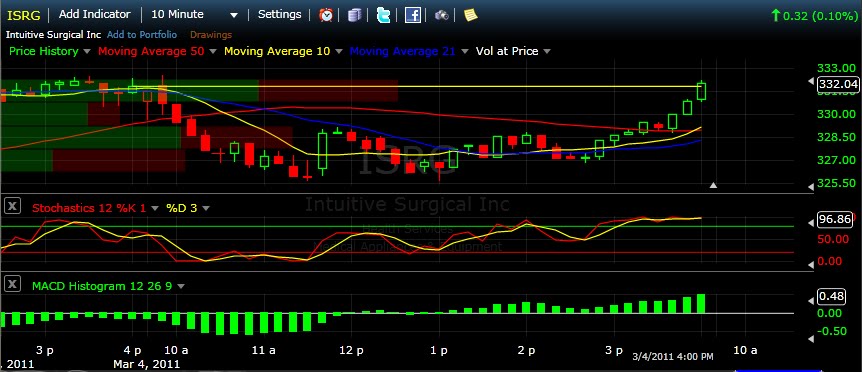Click the white triangle marker above price pane bottom
862x372 pixels.
click(714, 185)
